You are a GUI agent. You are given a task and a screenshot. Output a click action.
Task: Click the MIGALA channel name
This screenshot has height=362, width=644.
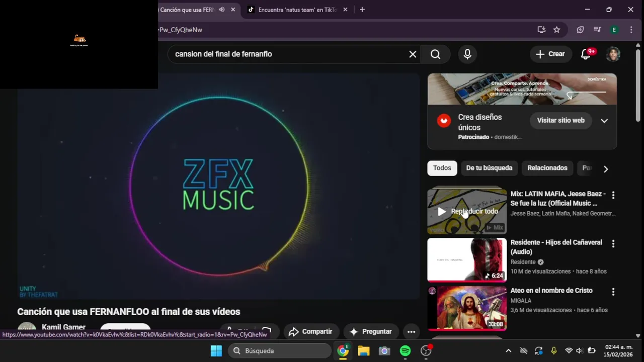click(x=521, y=301)
